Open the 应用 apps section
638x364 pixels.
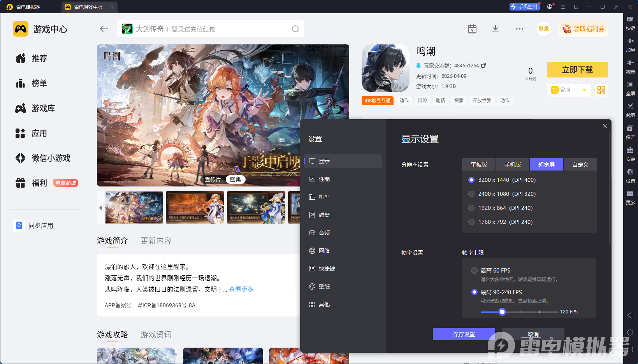coord(32,133)
